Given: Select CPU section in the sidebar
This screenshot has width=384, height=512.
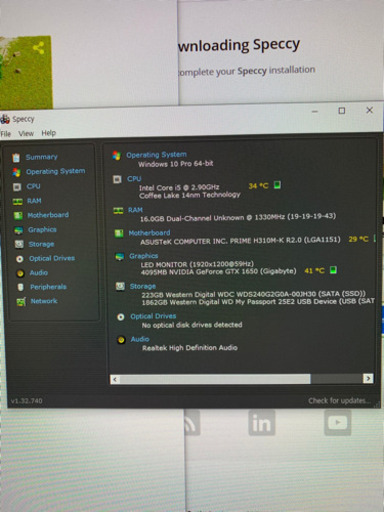Looking at the screenshot, I should click(34, 186).
